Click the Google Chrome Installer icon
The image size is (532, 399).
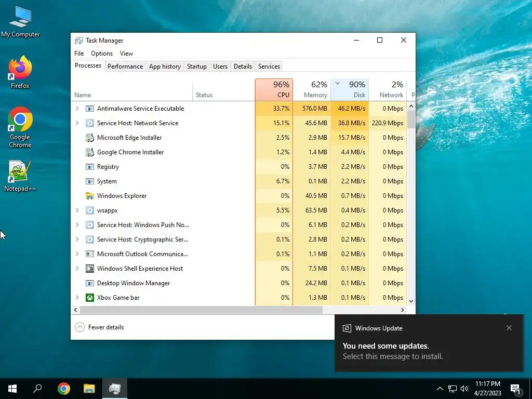tap(89, 152)
